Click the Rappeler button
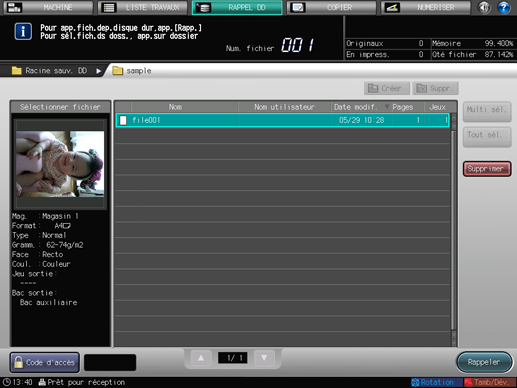The width and height of the screenshot is (517, 388). click(x=484, y=362)
